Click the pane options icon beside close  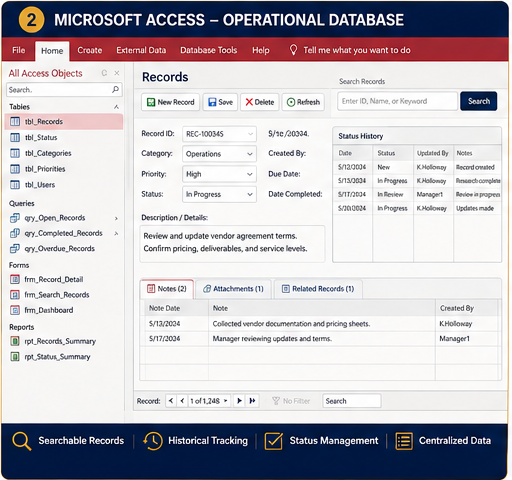pyautogui.click(x=104, y=73)
